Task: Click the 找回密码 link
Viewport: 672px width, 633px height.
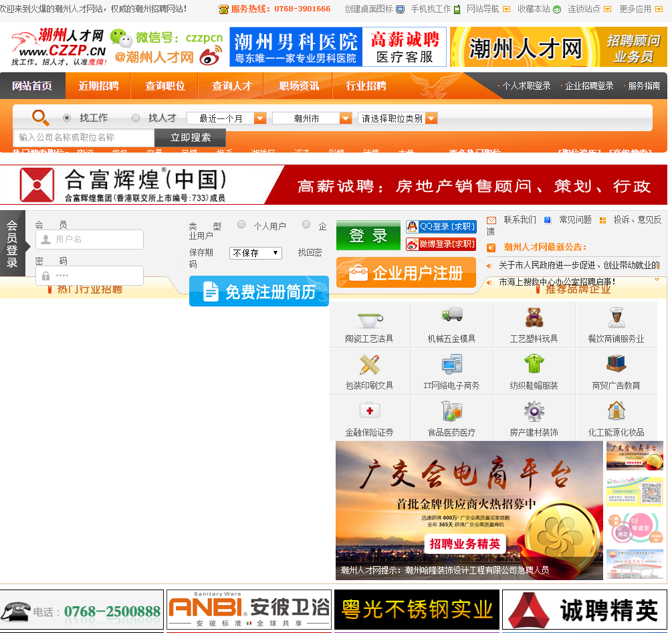Action: coord(310,253)
